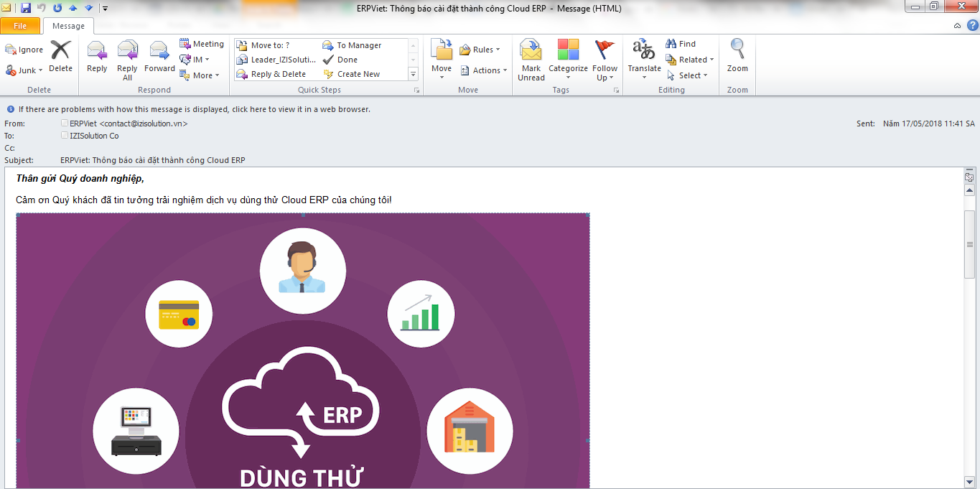Open the Select dropdown in Editing group
Screen dimensions: 980x489
[687, 75]
